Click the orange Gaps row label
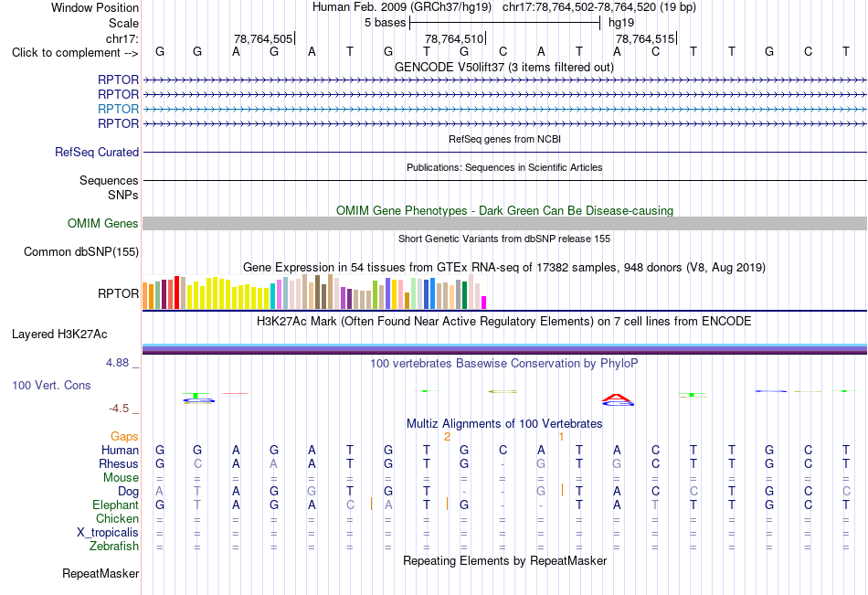868x595 pixels. pyautogui.click(x=124, y=437)
